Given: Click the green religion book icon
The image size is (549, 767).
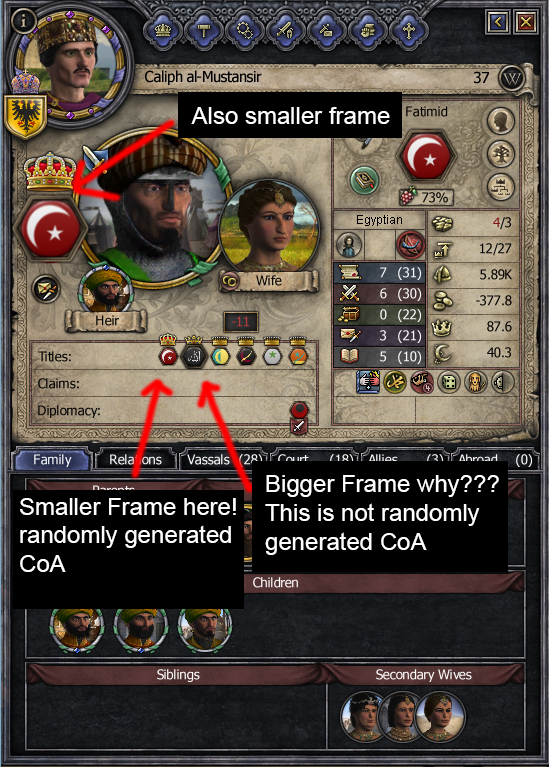Looking at the screenshot, I should (365, 180).
